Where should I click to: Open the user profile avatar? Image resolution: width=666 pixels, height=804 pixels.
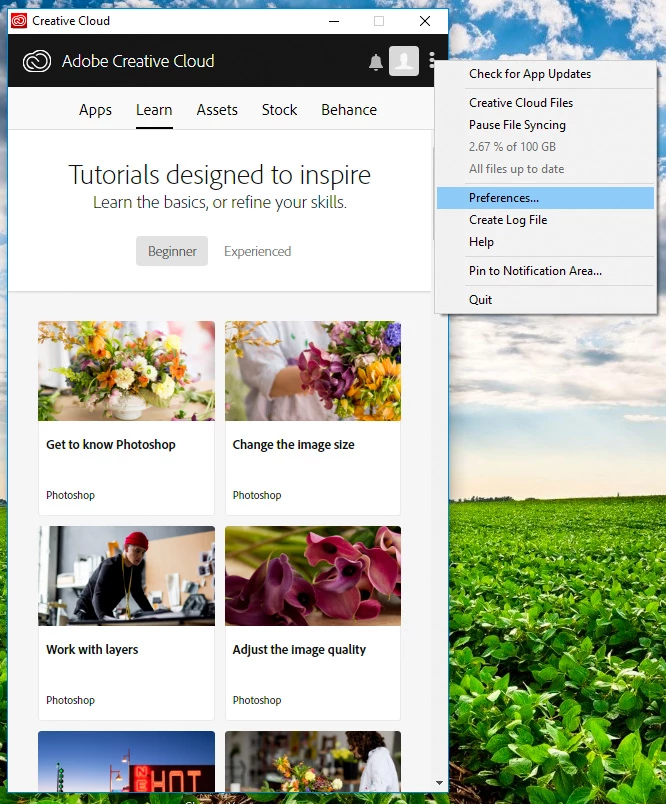click(x=404, y=61)
